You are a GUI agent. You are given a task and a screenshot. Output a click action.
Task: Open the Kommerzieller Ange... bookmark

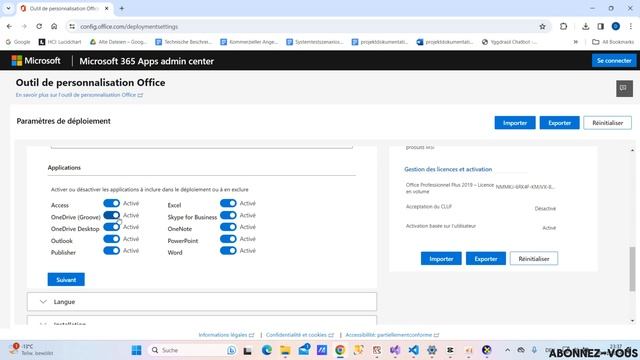249,42
